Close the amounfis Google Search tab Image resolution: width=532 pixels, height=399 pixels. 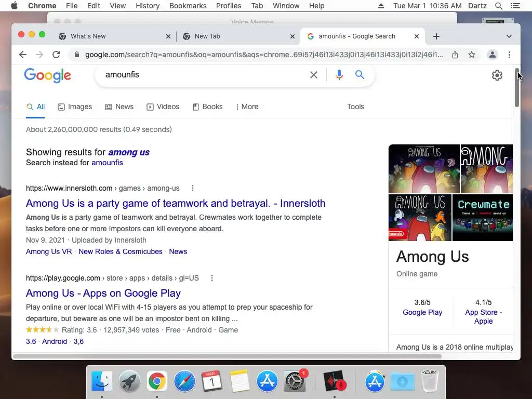417,36
